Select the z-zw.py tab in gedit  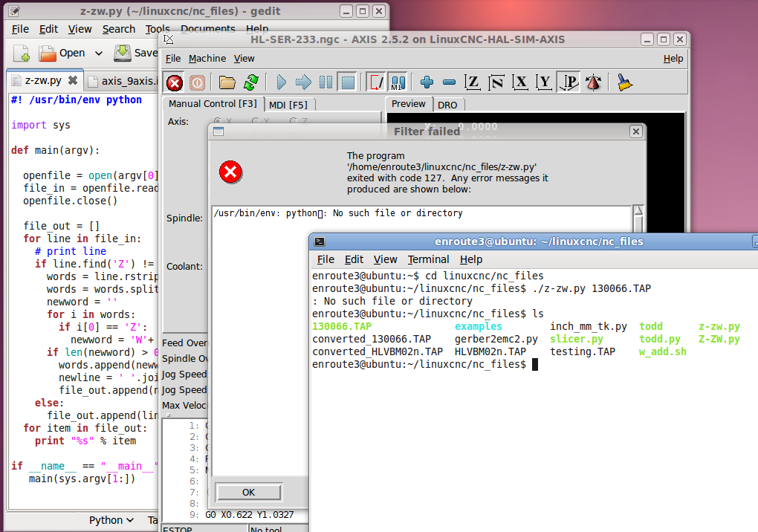point(43,80)
